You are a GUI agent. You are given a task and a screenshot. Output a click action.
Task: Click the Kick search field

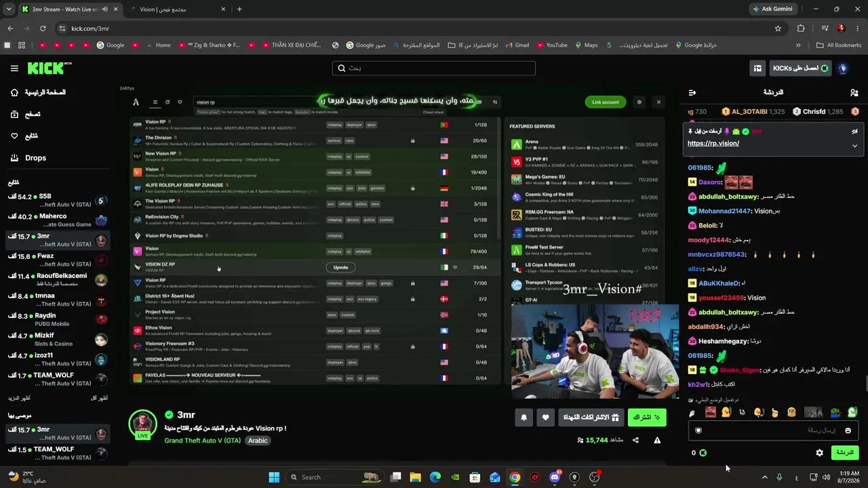434,68
